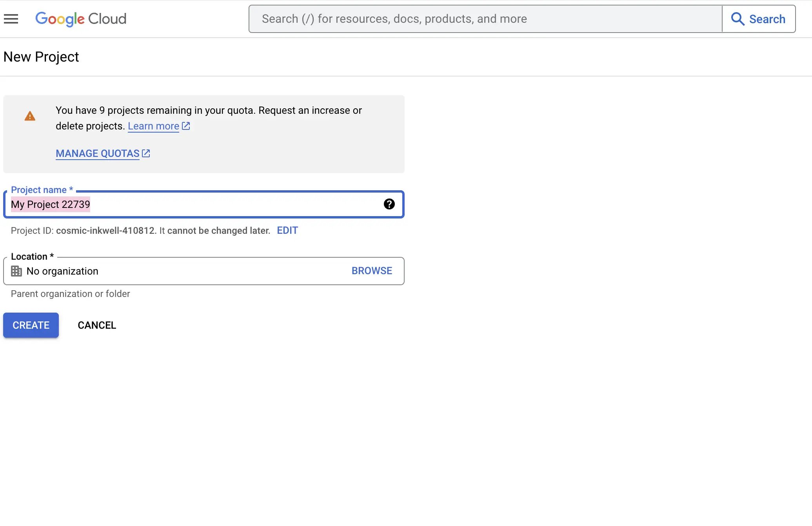Open the navigation hamburger menu

(11, 18)
